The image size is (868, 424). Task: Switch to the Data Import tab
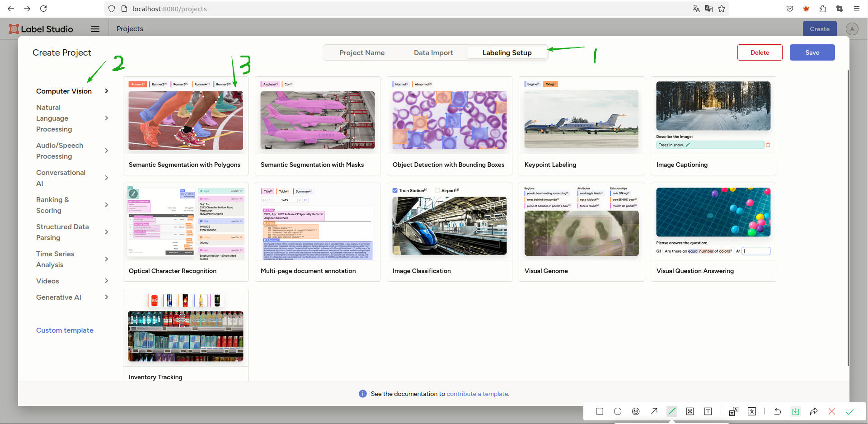[x=433, y=53]
